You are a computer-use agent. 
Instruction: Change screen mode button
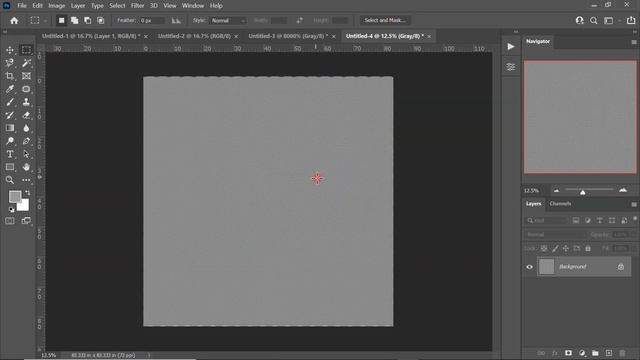tap(26, 221)
